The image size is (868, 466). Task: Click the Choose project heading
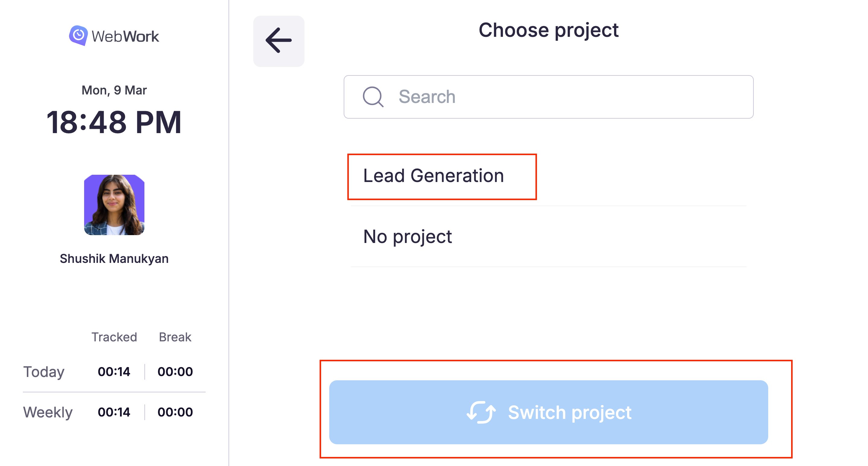[x=548, y=30]
